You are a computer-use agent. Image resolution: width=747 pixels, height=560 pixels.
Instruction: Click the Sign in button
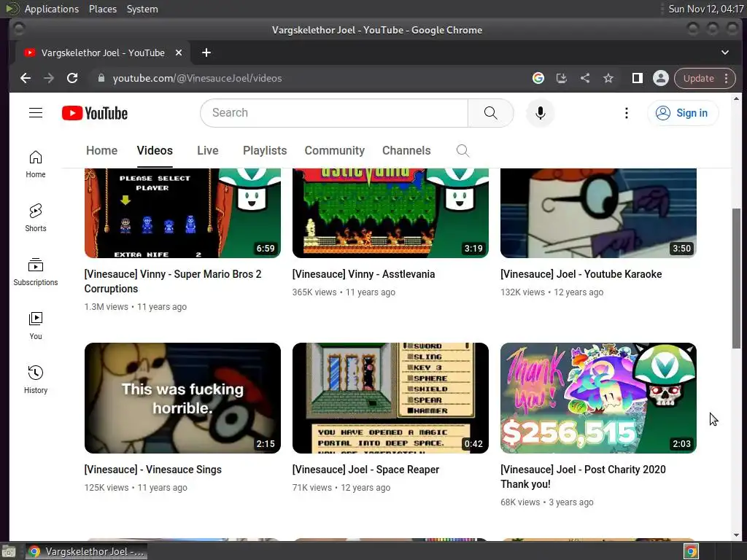pos(683,113)
